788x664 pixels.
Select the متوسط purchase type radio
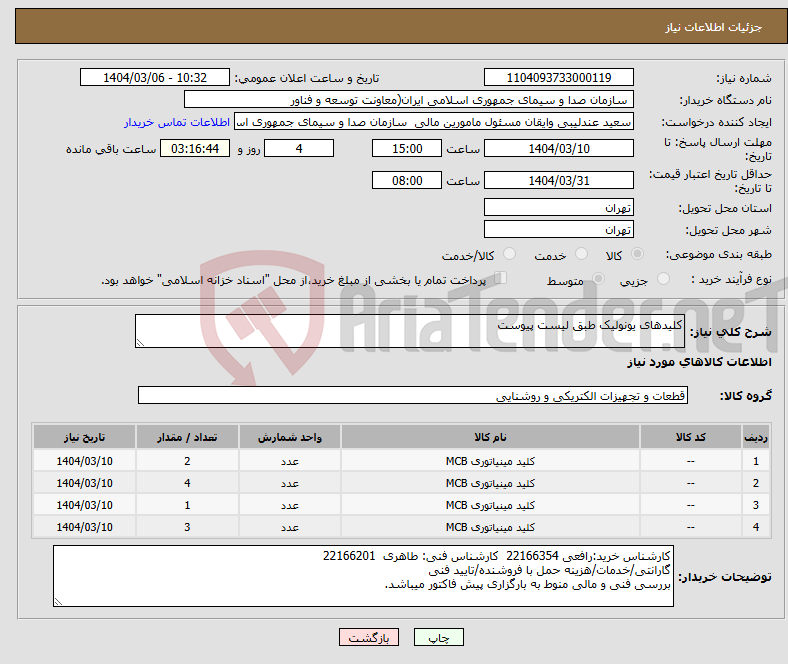(x=598, y=279)
